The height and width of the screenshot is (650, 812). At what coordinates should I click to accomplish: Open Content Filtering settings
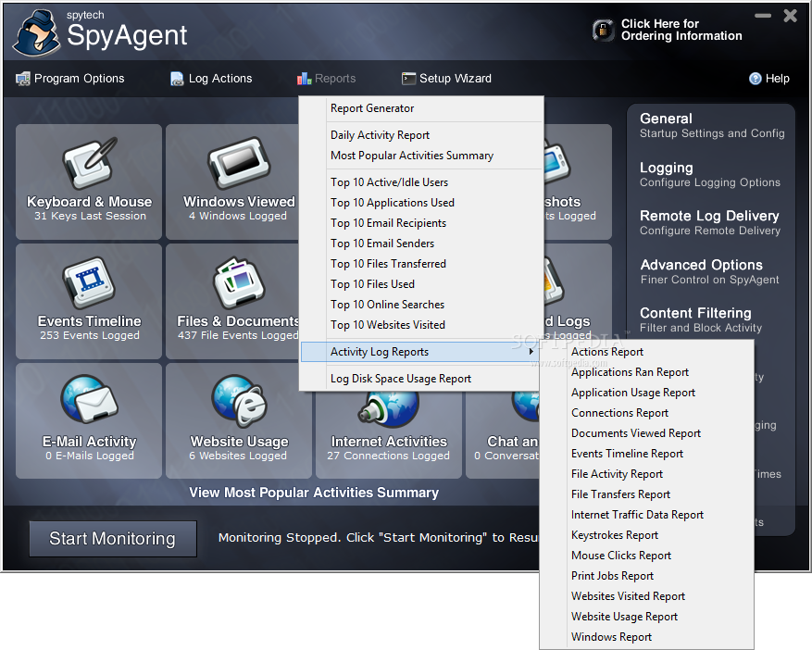point(701,320)
